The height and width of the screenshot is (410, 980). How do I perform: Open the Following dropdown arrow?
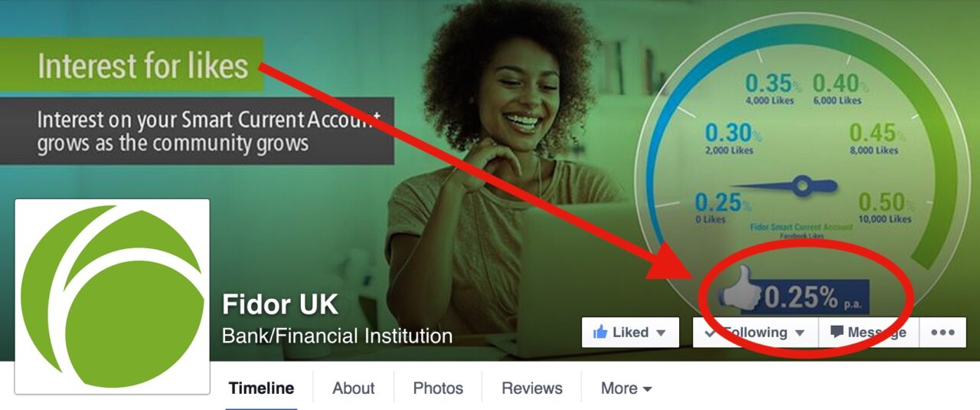tap(799, 333)
